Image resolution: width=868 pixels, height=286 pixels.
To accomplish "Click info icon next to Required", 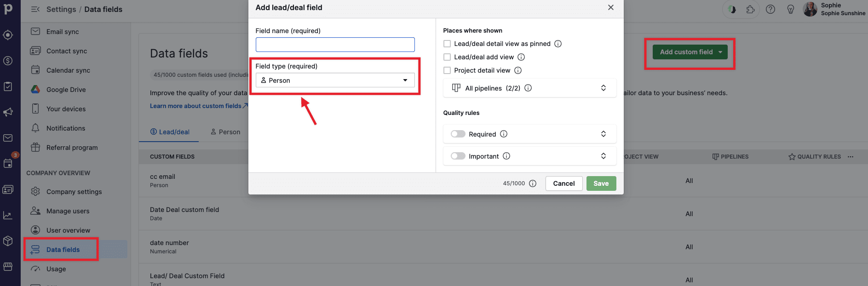I will (x=504, y=134).
